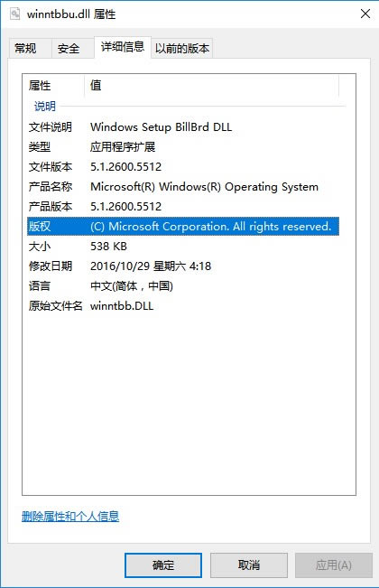Close the properties dialog with the X
Image resolution: width=379 pixels, height=588 pixels.
coord(365,14)
